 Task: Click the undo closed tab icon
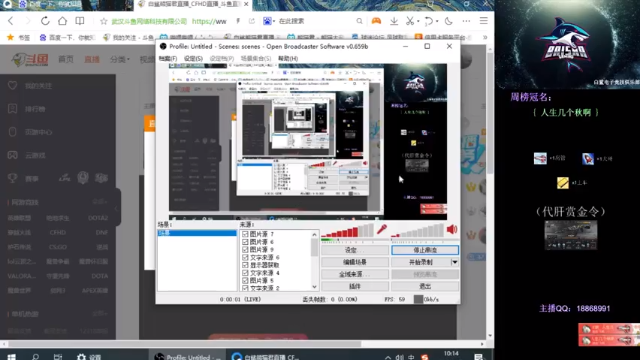pos(429,21)
